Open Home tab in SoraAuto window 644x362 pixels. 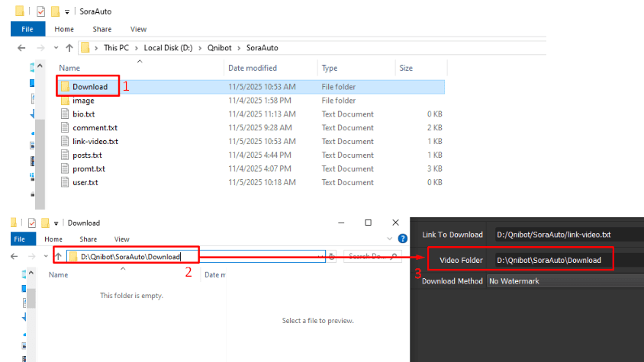pos(64,29)
